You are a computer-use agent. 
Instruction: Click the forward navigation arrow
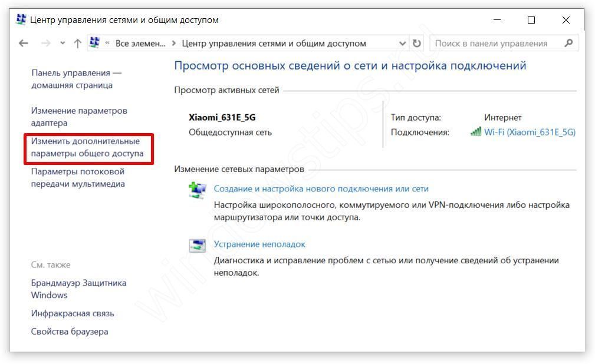point(45,43)
